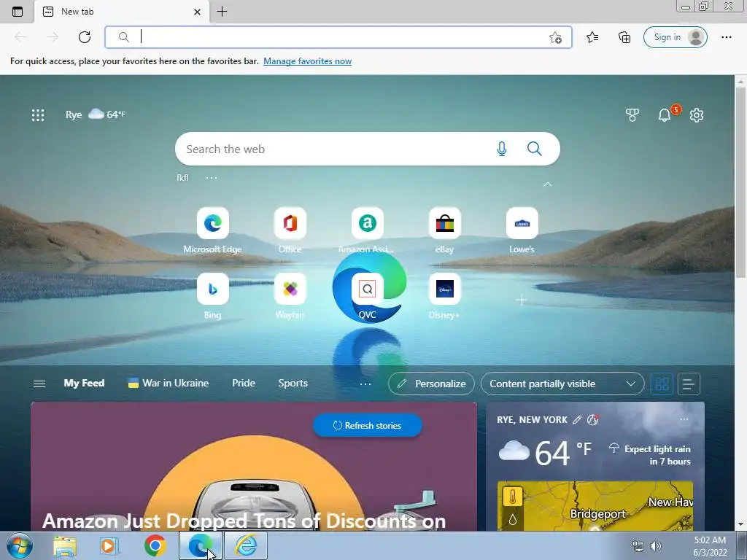Start voice search microphone icon
Viewport: 747px width, 560px height.
pyautogui.click(x=502, y=149)
